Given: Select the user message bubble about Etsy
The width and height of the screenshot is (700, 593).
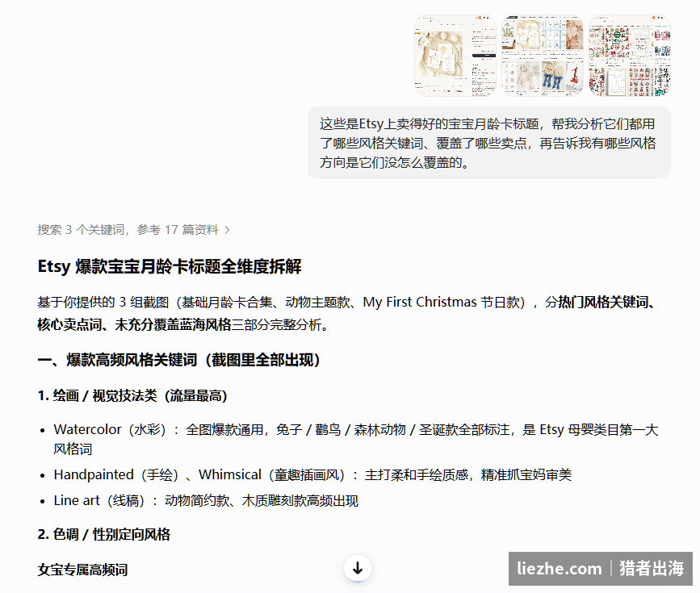Looking at the screenshot, I should (x=488, y=144).
